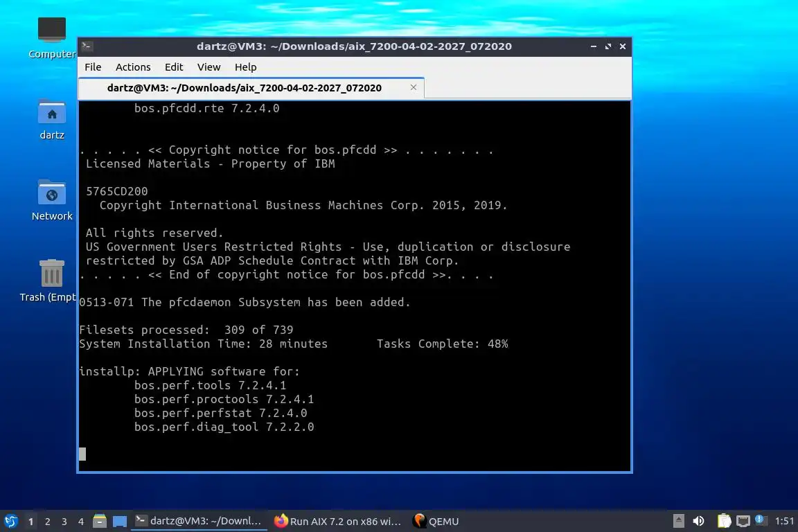798x532 pixels.
Task: Click the Firefox icon in the taskbar
Action: [281, 521]
